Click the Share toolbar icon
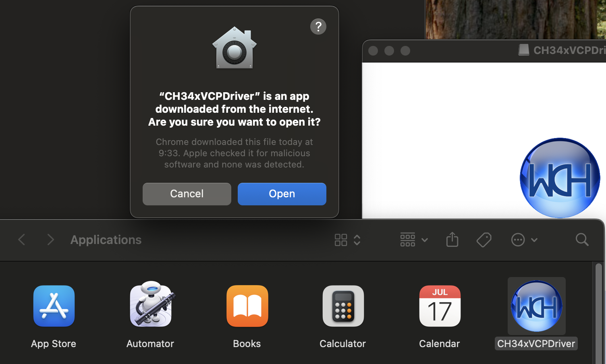 tap(452, 240)
